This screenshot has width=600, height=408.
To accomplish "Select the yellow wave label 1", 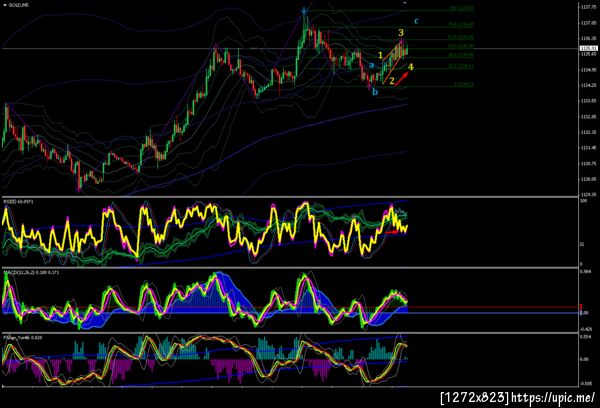I will [380, 55].
